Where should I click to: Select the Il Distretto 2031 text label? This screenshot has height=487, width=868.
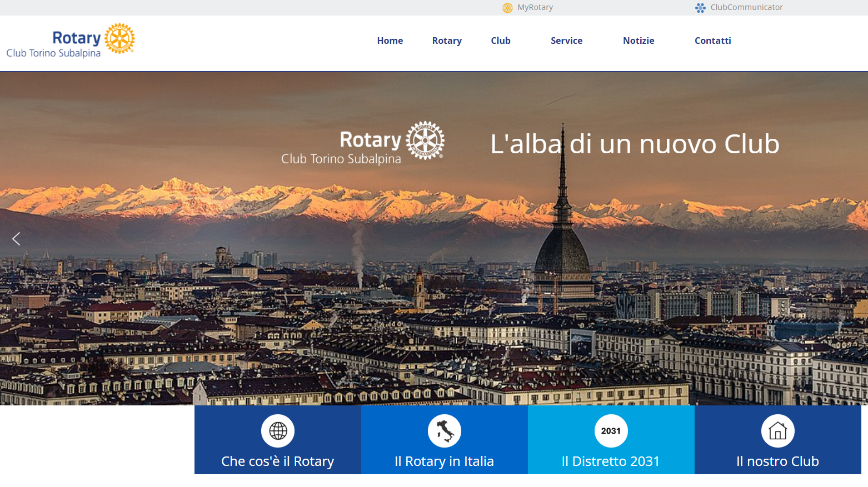click(x=611, y=461)
